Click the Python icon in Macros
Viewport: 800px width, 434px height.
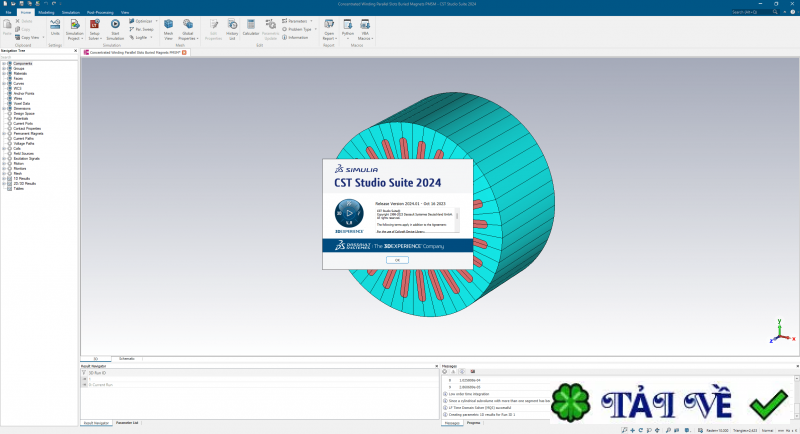[348, 26]
